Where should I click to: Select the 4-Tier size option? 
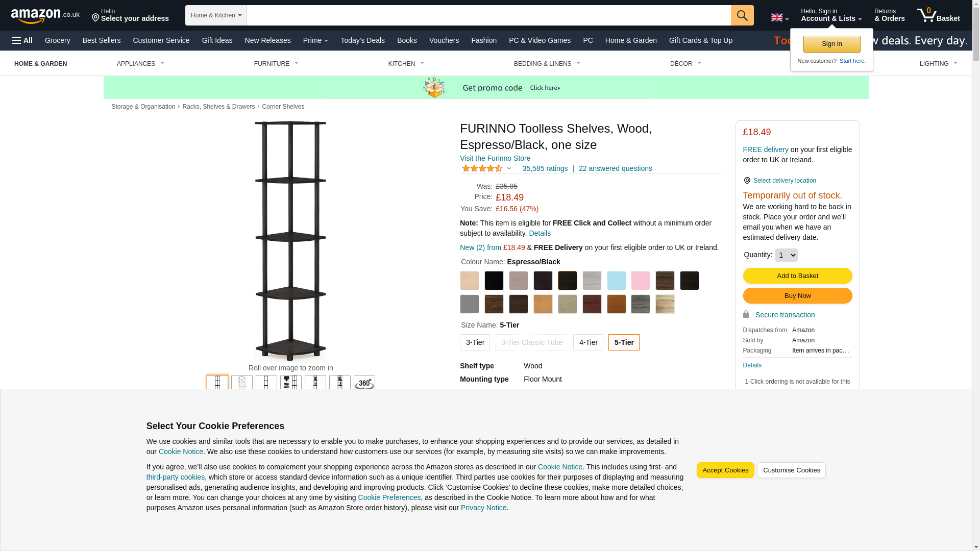point(588,342)
